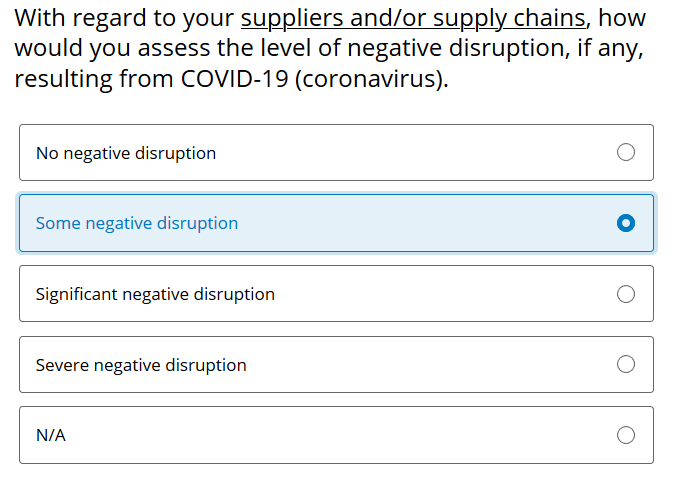
Task: Click the words 'supply chains' in the question
Action: click(509, 19)
